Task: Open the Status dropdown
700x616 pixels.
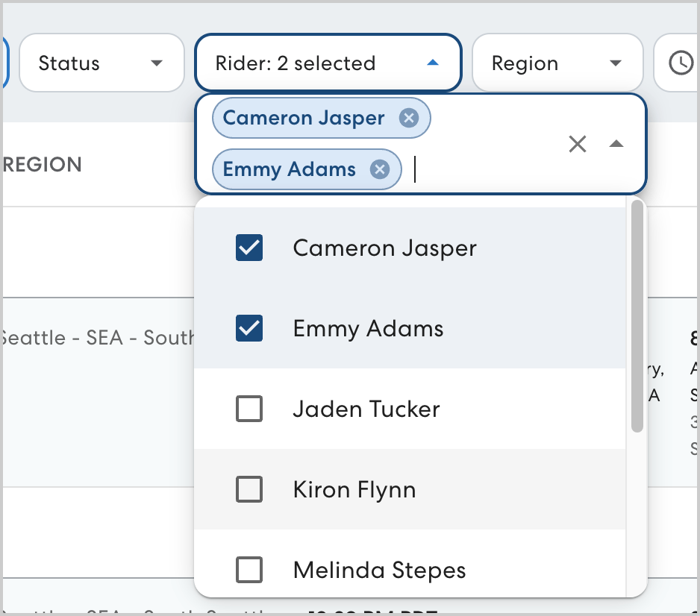Action: (x=101, y=63)
